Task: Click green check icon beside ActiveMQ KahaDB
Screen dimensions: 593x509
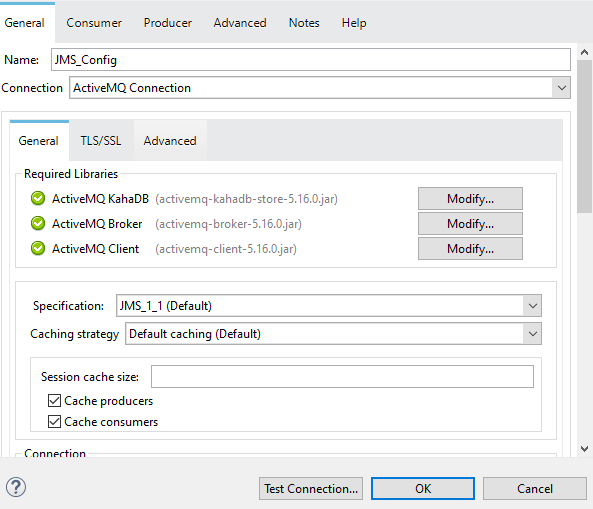Action: coord(38,198)
